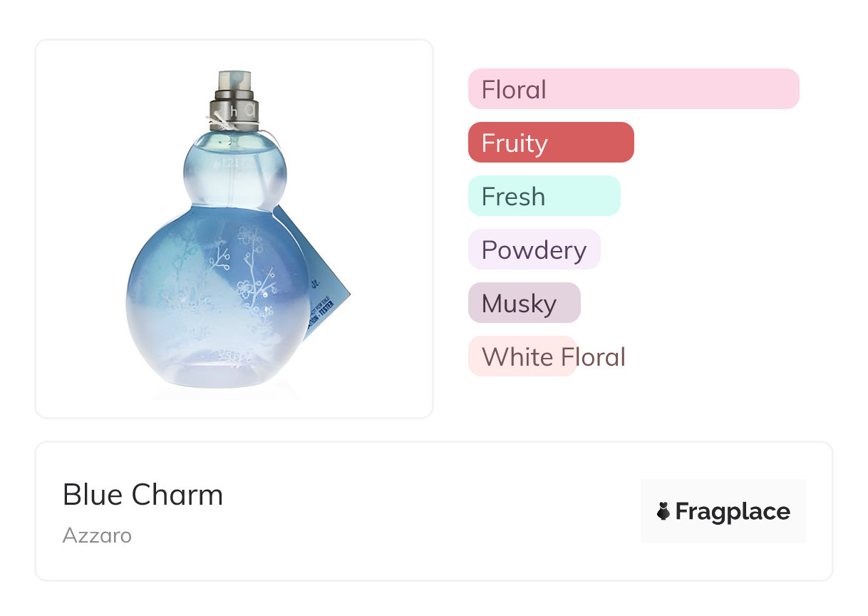Click the Azzaro brand name
This screenshot has width=868, height=616.
97,535
